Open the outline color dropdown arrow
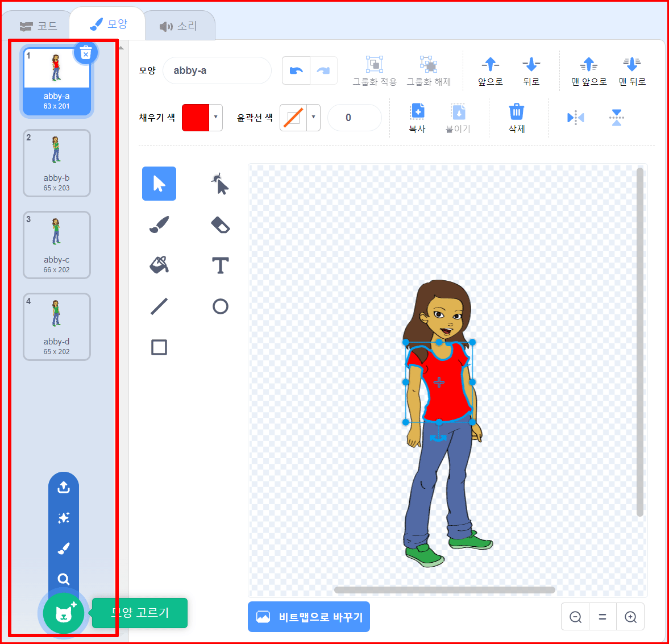This screenshot has width=669, height=644. (314, 117)
